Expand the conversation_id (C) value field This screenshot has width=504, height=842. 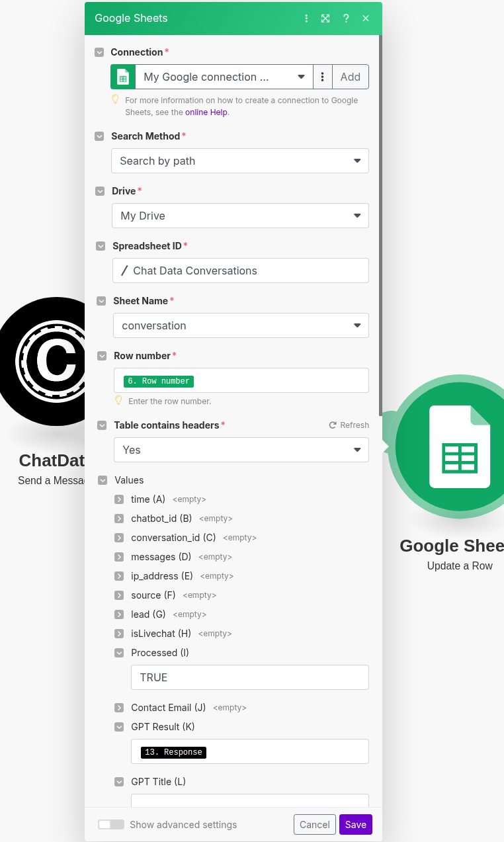[x=119, y=538]
